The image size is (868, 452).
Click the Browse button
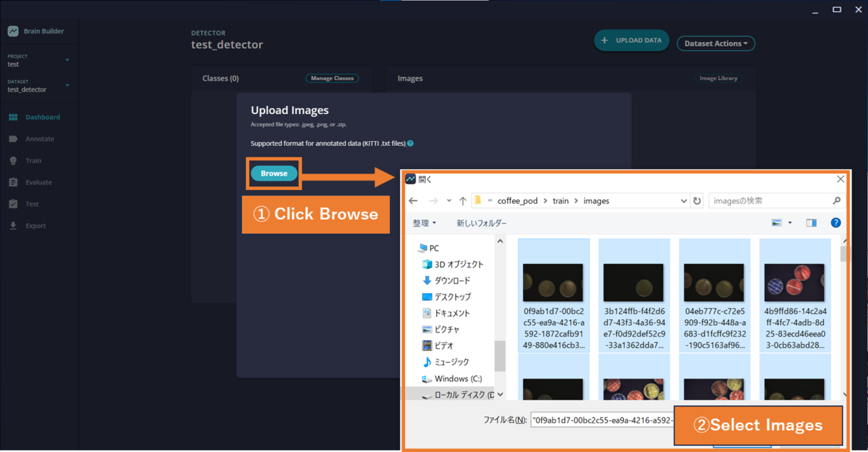point(274,174)
